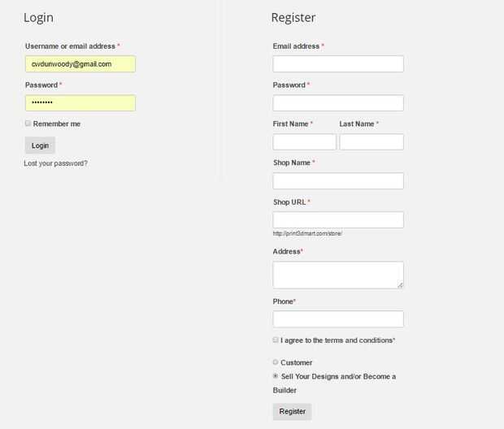Enable the Remember me checkbox

28,123
